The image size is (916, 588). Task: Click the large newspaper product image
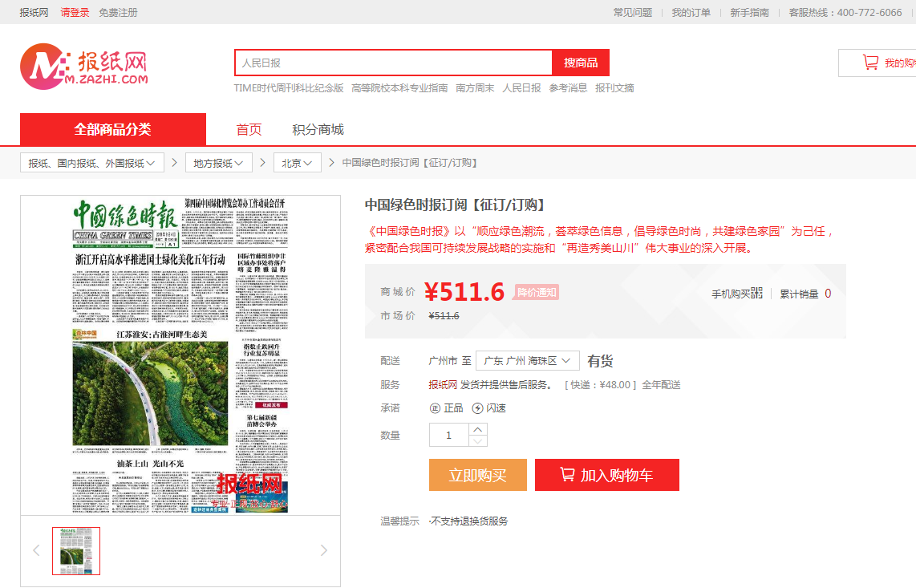coord(180,355)
